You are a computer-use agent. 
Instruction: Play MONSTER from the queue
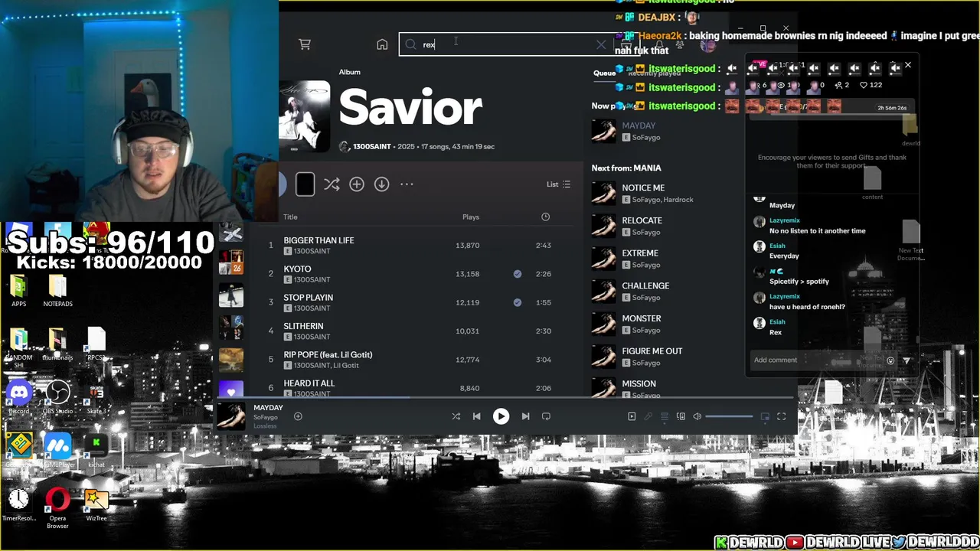[642, 318]
